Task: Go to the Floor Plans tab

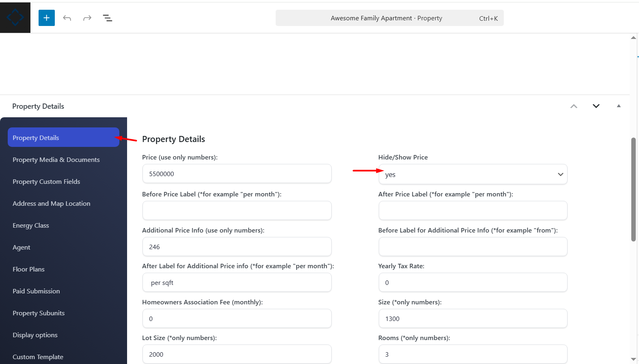Action: point(28,269)
